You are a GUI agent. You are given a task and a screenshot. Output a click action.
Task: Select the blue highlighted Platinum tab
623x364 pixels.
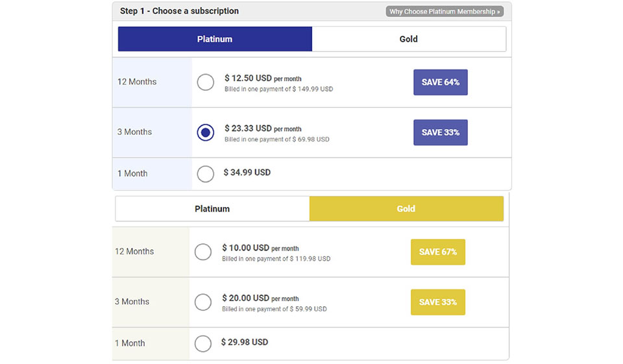tap(215, 39)
